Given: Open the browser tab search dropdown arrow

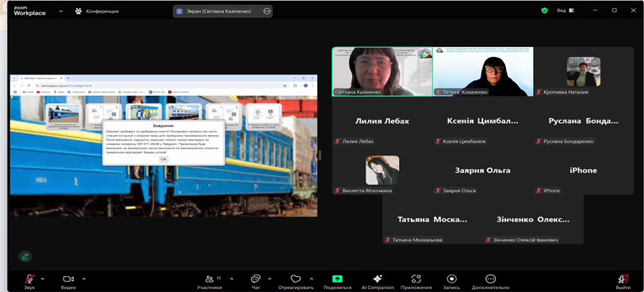Looking at the screenshot, I should 14,78.
